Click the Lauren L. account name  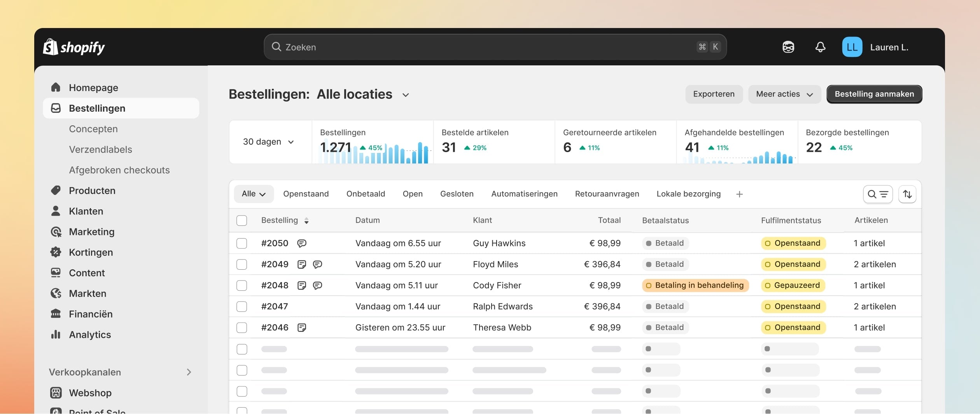click(889, 47)
